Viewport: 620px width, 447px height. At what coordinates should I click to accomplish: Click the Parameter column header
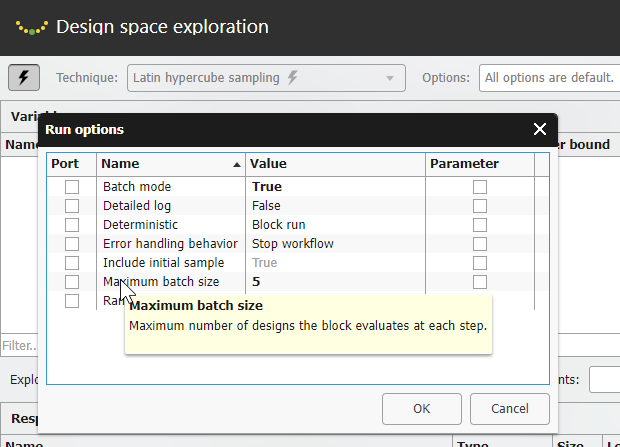480,164
